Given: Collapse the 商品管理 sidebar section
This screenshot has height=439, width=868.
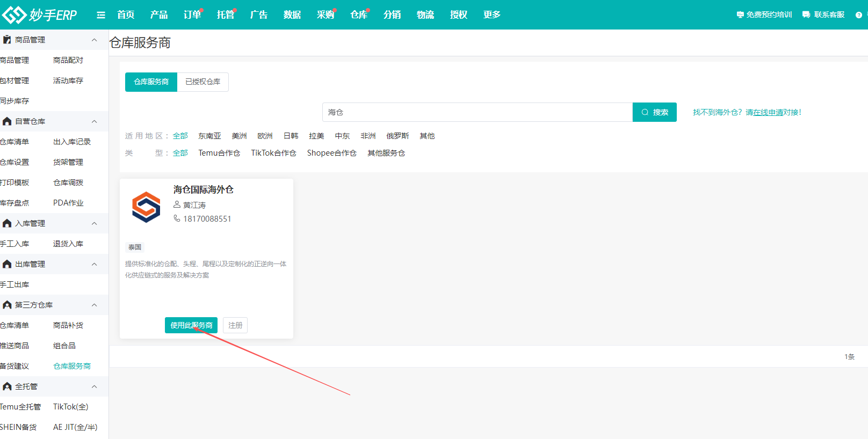Looking at the screenshot, I should [94, 40].
